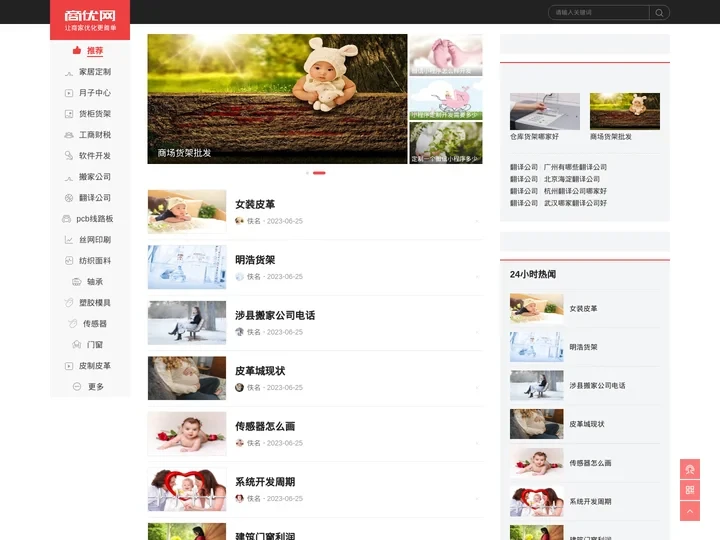Screen dimensions: 720x540
Task: Click the icon beside 软件开发
Action: pos(69,156)
